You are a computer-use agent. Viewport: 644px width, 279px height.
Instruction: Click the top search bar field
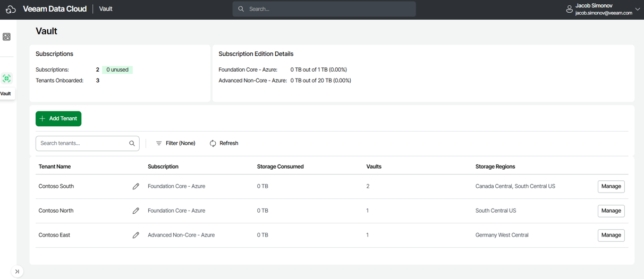(x=324, y=9)
